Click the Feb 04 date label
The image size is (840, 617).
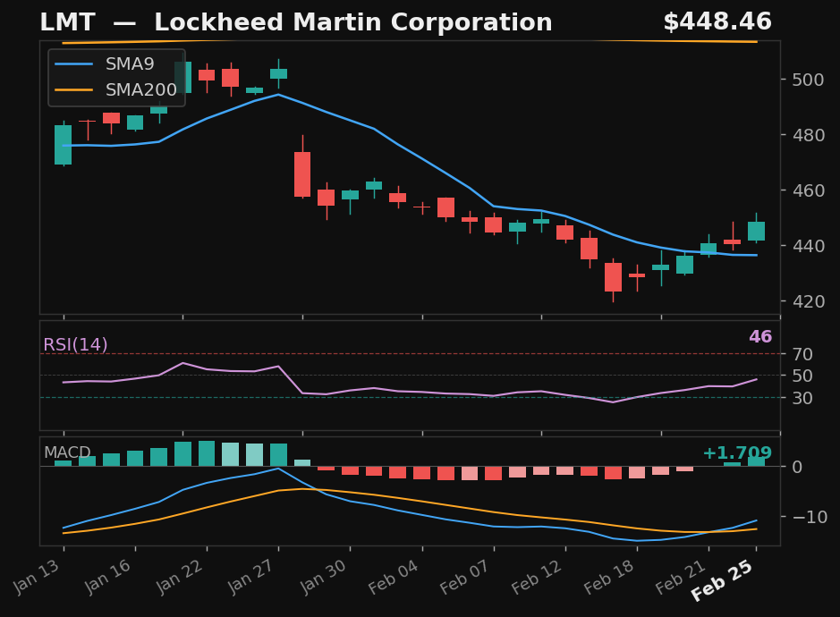pos(394,577)
